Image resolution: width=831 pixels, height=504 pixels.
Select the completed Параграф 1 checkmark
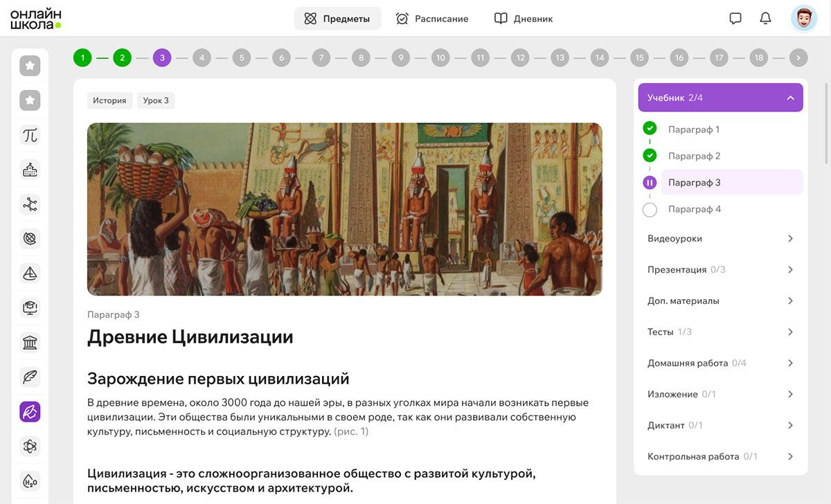(x=650, y=129)
